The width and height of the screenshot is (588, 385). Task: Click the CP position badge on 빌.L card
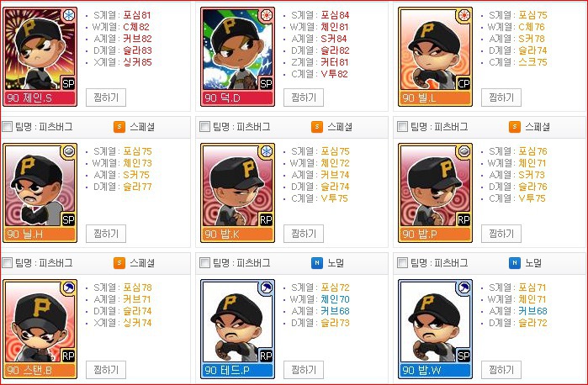pos(464,83)
